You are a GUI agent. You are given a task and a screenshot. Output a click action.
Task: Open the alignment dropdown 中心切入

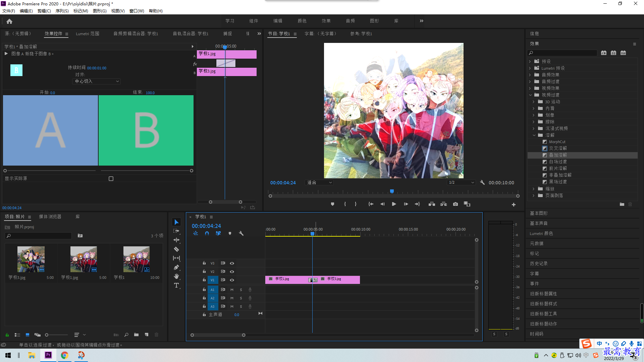[x=96, y=81]
